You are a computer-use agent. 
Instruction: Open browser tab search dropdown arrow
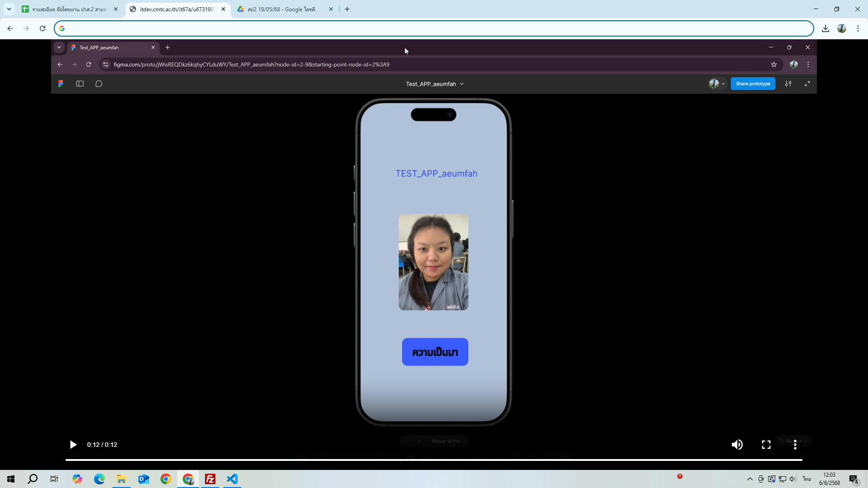click(9, 9)
